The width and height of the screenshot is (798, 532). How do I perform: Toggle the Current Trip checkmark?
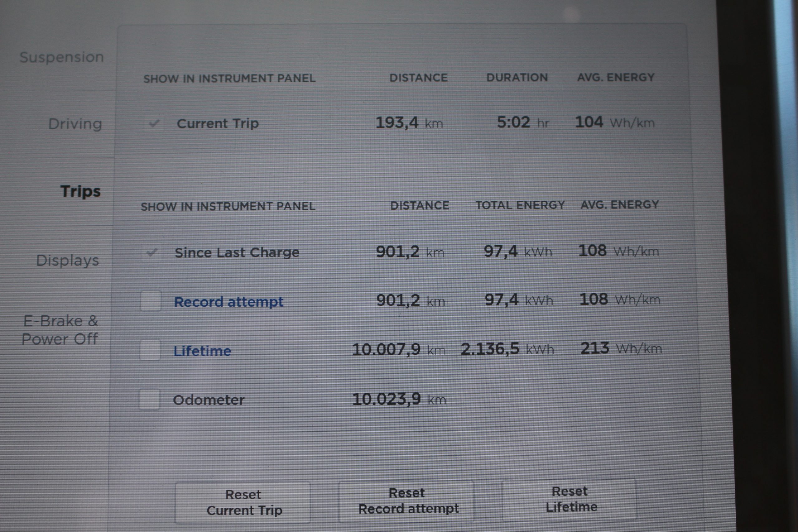pos(154,123)
